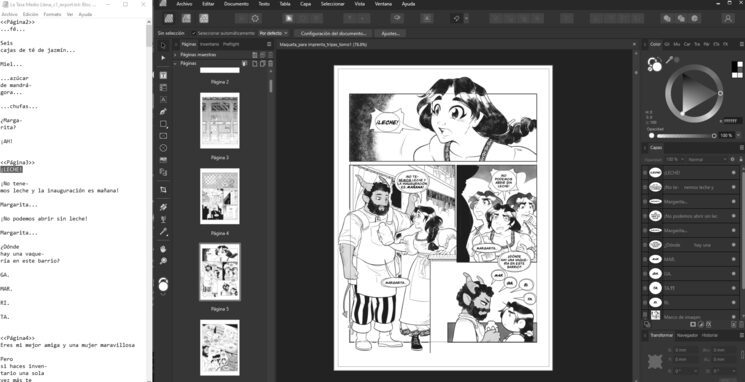The image size is (745, 382).
Task: Open the snapping options dropdown arrow
Action: (x=466, y=19)
